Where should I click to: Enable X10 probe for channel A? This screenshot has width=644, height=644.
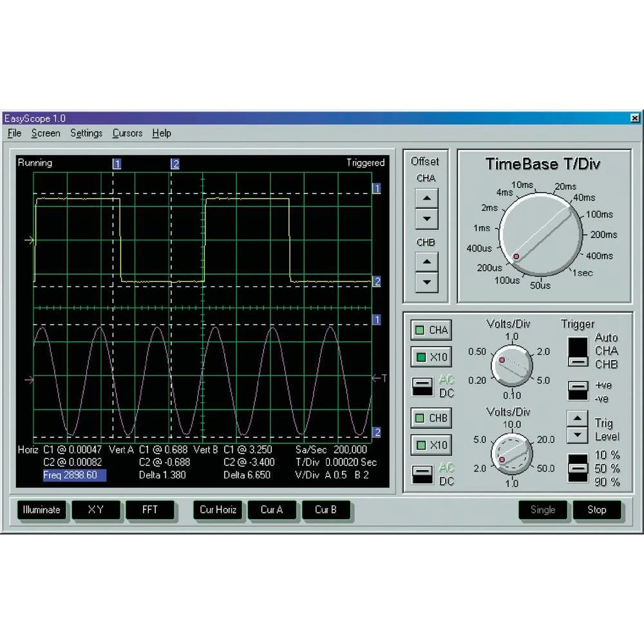(431, 357)
